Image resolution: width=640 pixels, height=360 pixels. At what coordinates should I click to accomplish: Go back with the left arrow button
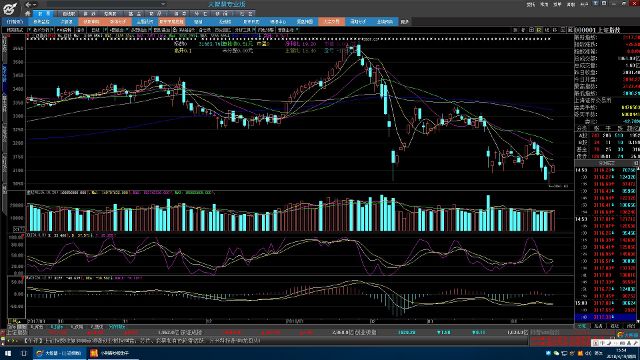click(28, 4)
